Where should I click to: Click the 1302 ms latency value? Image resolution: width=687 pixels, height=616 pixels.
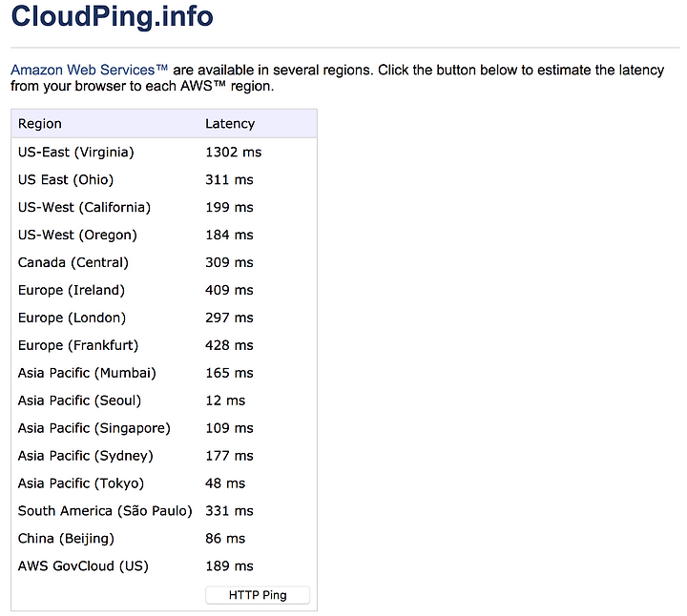[234, 153]
